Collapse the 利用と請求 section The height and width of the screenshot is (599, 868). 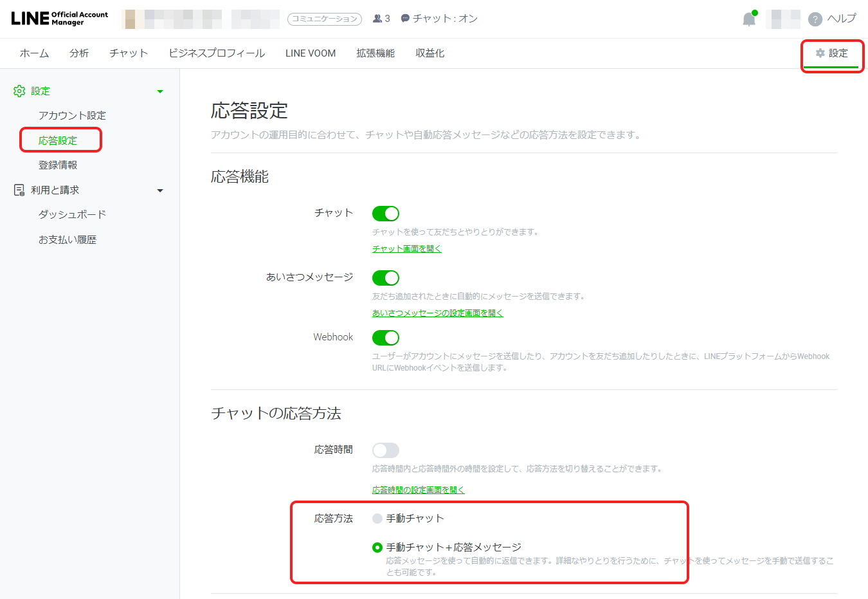pyautogui.click(x=160, y=190)
